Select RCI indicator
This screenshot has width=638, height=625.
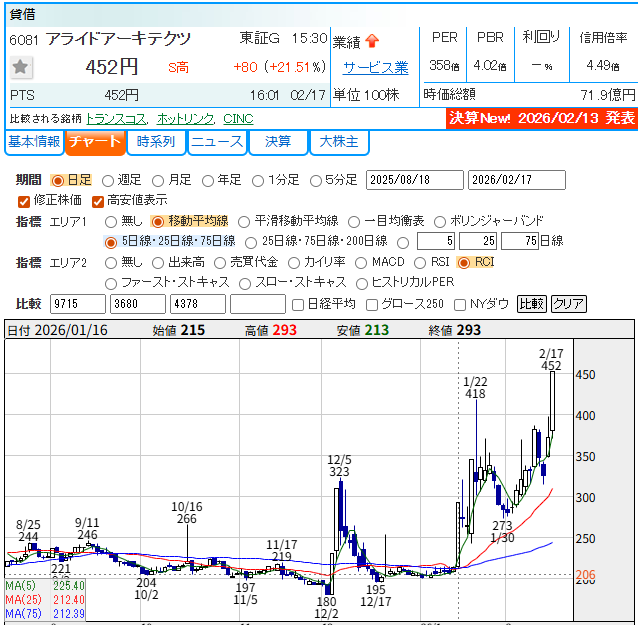point(463,263)
